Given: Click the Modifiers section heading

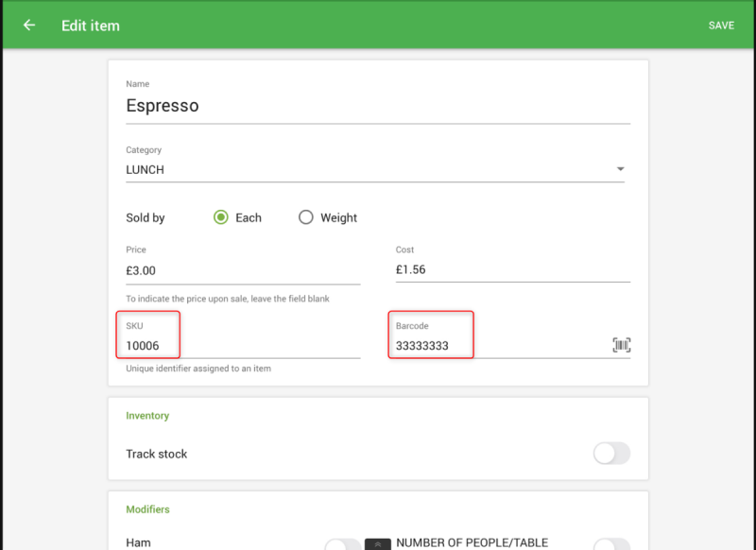Looking at the screenshot, I should [x=147, y=509].
